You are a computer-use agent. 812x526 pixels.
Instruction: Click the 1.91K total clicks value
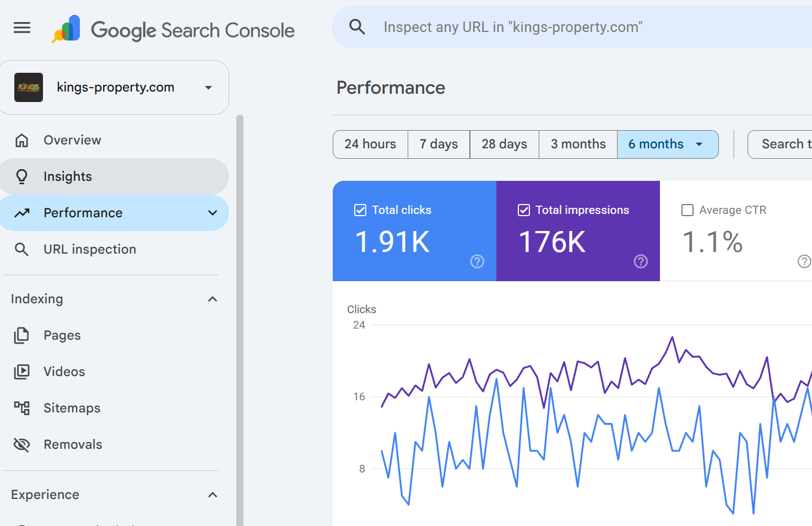pyautogui.click(x=392, y=242)
